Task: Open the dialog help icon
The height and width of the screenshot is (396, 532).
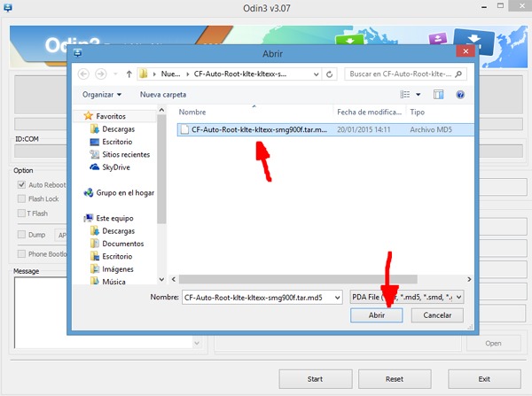Action: pyautogui.click(x=460, y=95)
